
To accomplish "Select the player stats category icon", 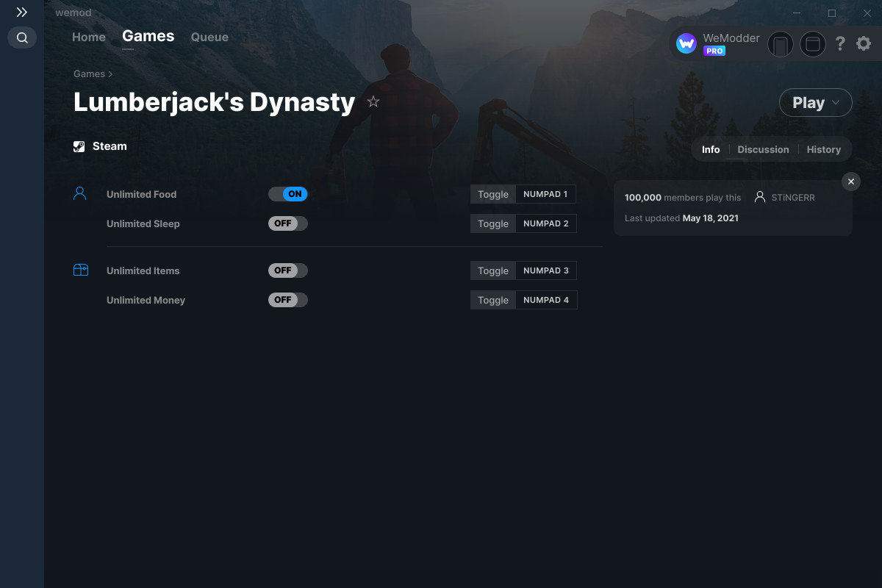I will click(x=80, y=193).
